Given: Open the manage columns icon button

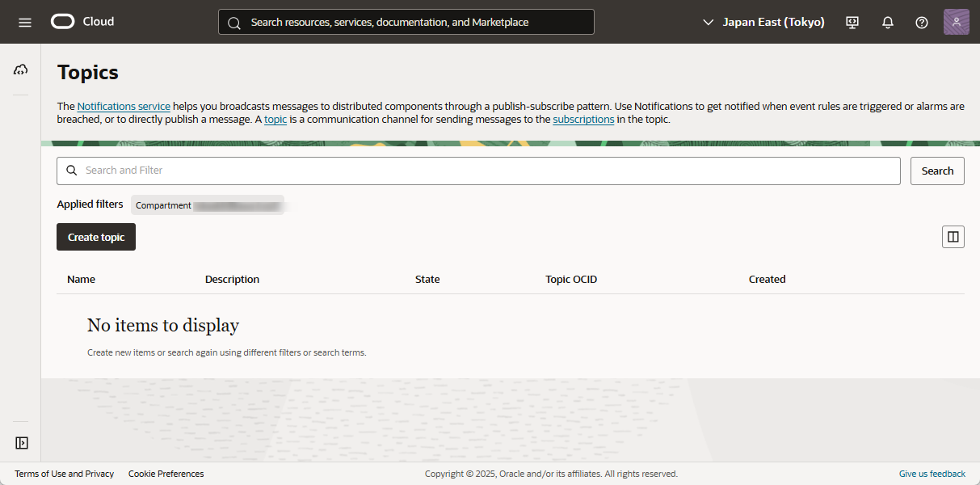Looking at the screenshot, I should [x=953, y=237].
